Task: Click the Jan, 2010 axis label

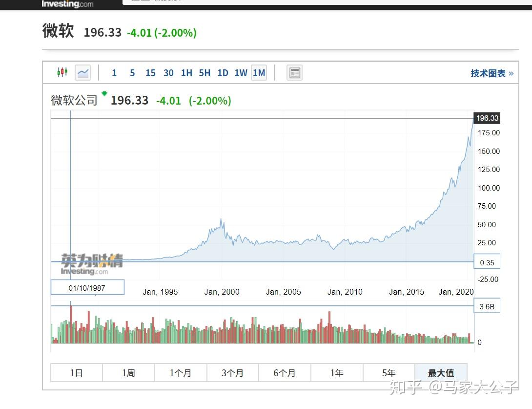Action: 345,292
